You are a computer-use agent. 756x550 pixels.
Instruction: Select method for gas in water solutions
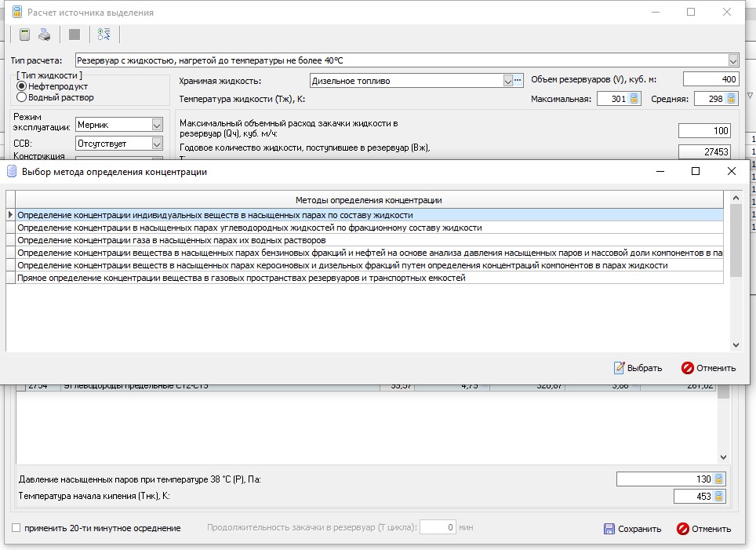click(x=171, y=240)
